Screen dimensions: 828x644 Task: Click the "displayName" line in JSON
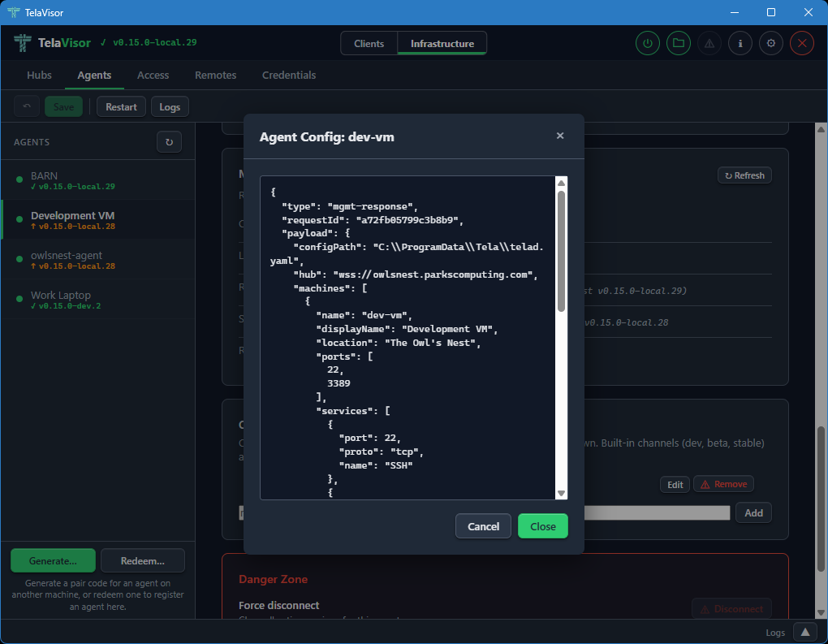407,329
